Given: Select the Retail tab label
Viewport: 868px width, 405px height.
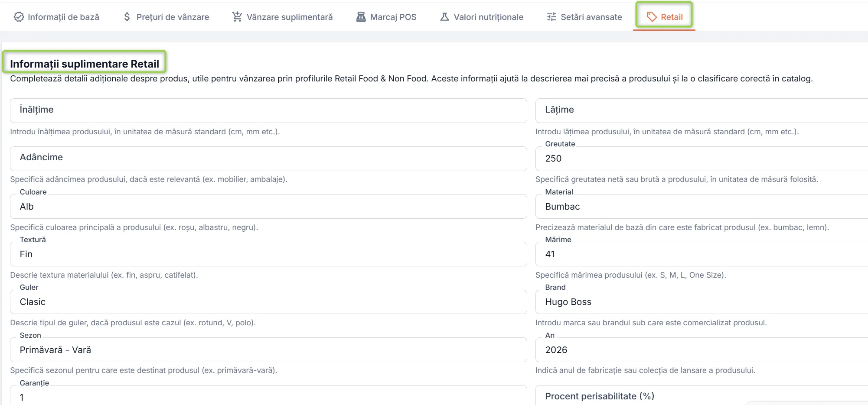Looking at the screenshot, I should click(x=672, y=17).
